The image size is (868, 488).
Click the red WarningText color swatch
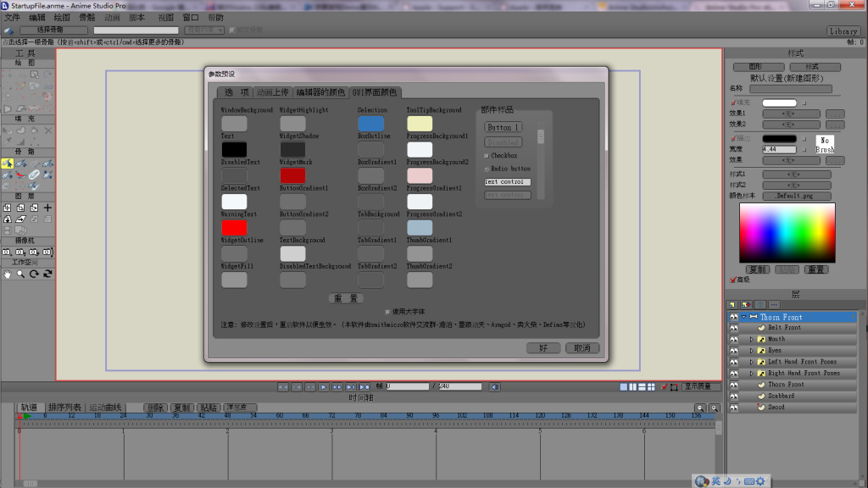point(234,227)
